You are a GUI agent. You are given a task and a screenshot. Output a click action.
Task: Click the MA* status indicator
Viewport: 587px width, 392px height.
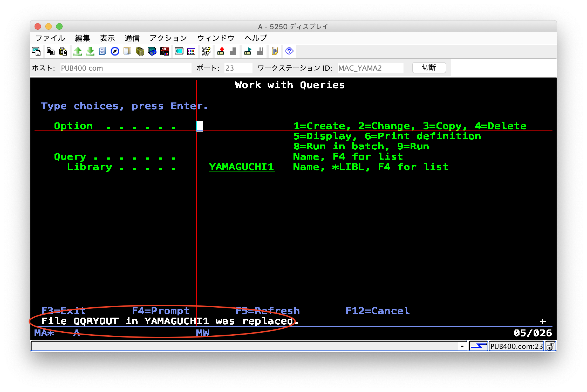(x=44, y=333)
